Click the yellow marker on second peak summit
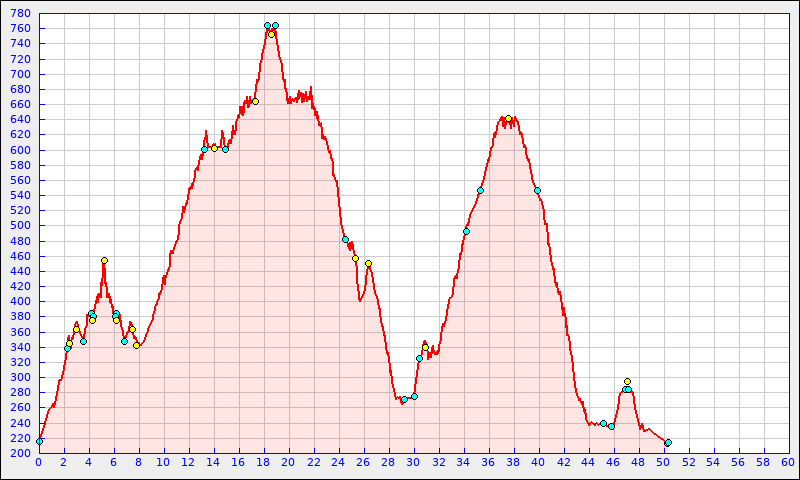Screen dimensions: 800x480 [508, 118]
